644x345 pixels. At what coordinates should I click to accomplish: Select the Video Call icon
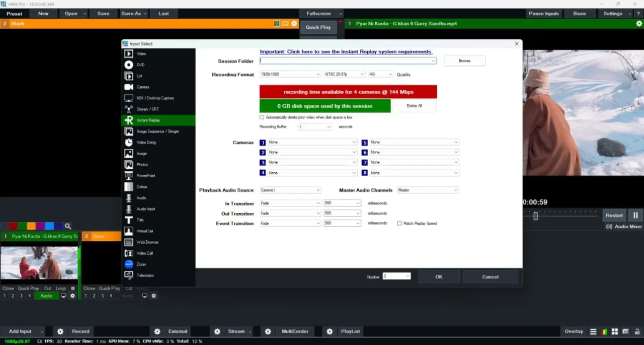tap(129, 253)
